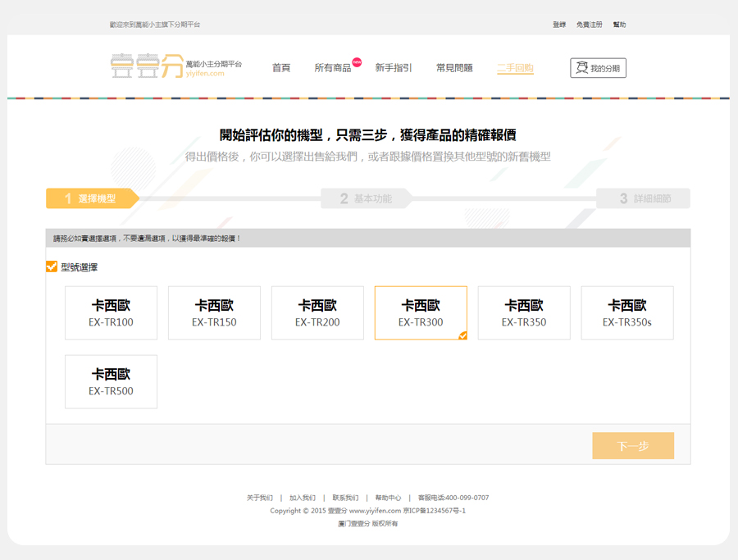Open the 幫助 link at top
The image size is (738, 560).
tap(619, 25)
